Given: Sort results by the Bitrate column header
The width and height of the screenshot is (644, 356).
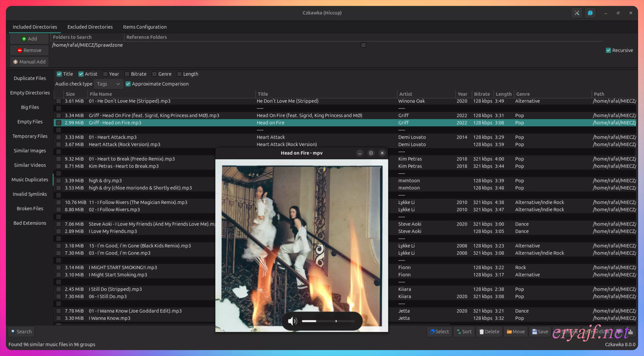Looking at the screenshot, I should click(482, 94).
